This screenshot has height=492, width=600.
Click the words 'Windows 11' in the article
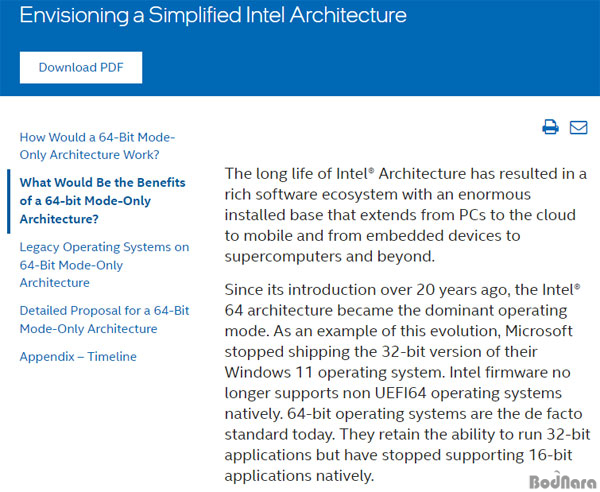click(269, 372)
